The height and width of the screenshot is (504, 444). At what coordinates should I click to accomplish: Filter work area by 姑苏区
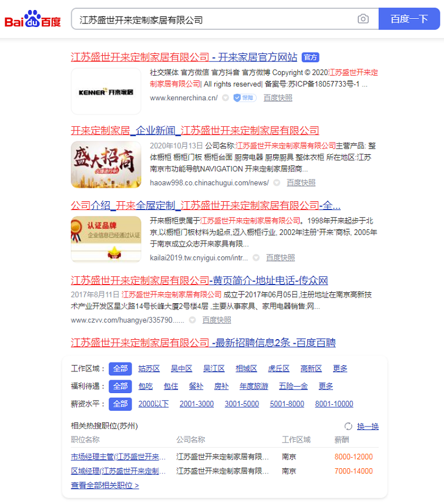click(149, 368)
